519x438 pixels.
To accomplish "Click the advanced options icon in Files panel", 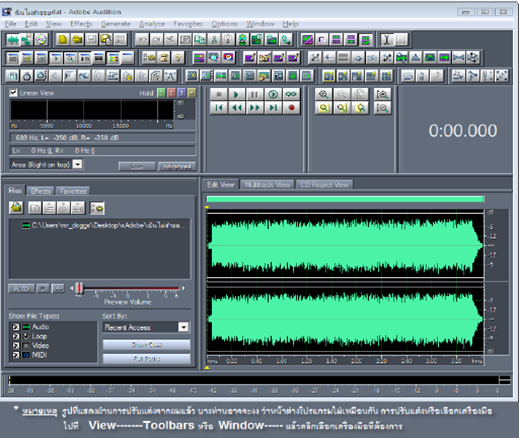I will [97, 208].
